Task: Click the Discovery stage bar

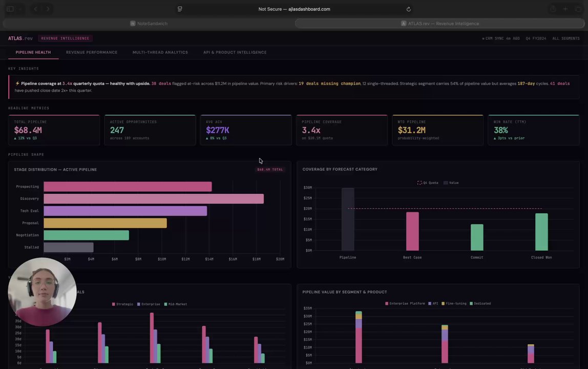Action: [x=154, y=198]
